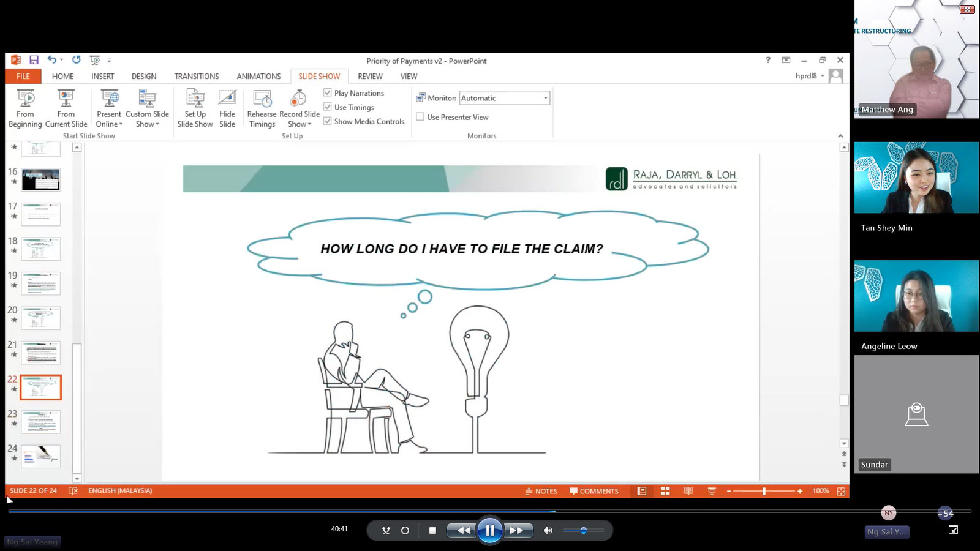Open hprdl8 account dropdown
Viewport: 980px width, 551px height.
tap(823, 76)
